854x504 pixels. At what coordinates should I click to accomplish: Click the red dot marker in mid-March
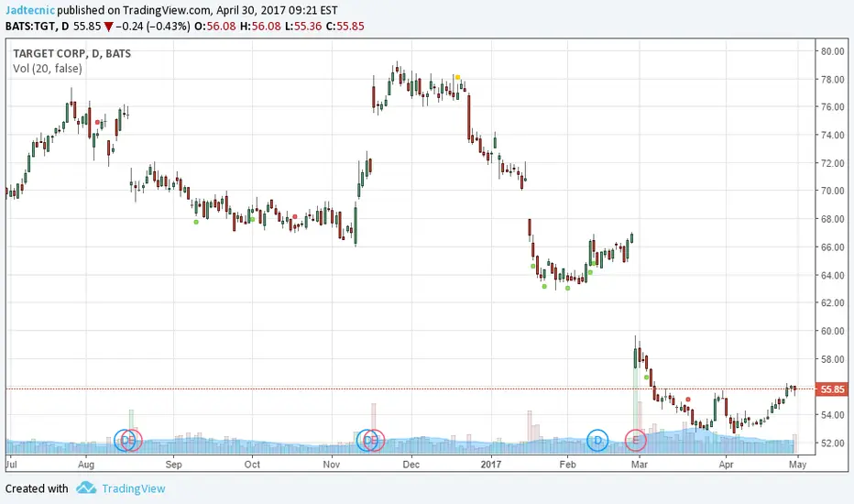(x=688, y=400)
